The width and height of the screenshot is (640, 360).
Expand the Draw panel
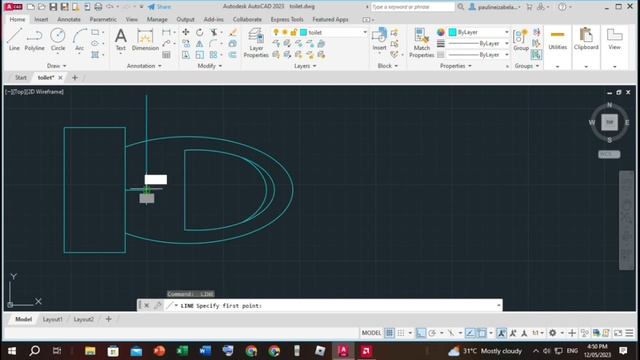56,66
